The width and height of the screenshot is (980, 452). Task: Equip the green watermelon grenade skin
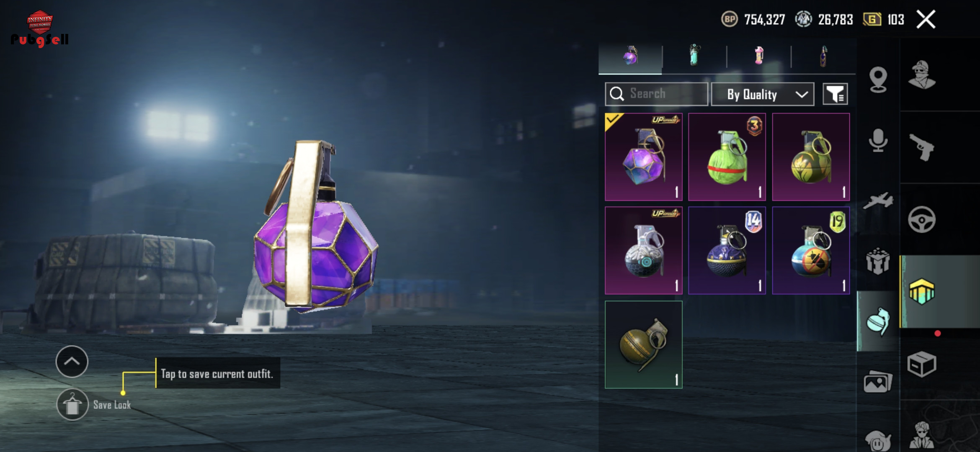(727, 157)
